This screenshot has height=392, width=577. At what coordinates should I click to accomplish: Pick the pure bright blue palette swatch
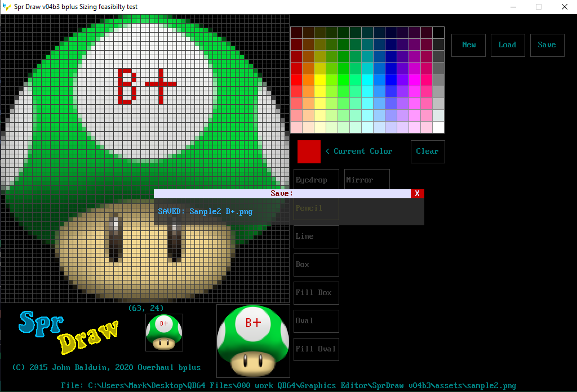[391, 80]
